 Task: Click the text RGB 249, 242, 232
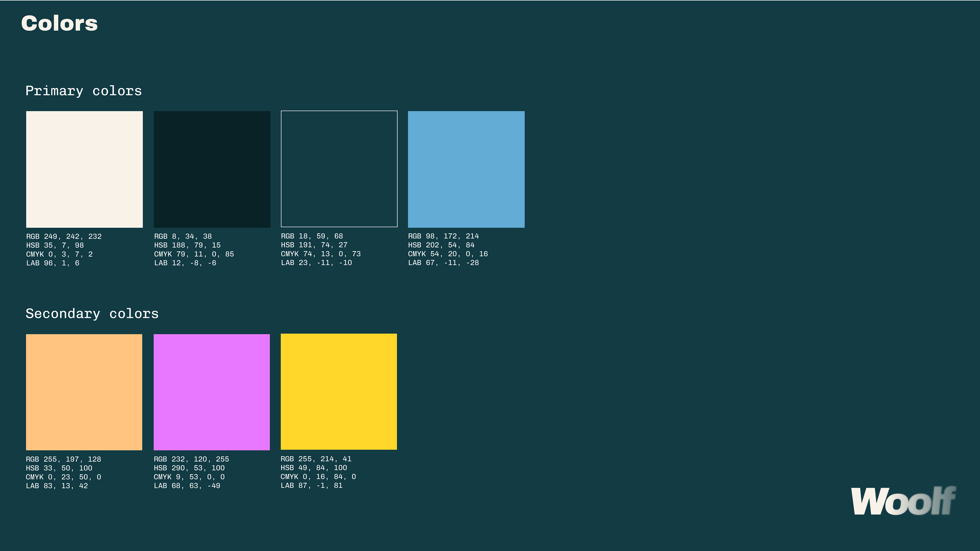coord(64,236)
